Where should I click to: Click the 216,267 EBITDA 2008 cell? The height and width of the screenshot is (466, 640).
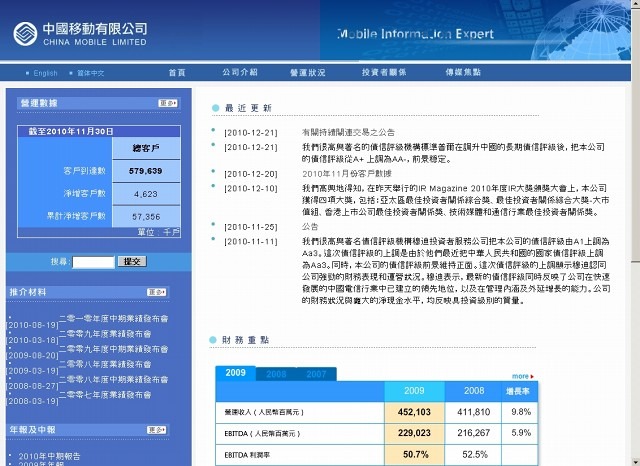tap(473, 433)
